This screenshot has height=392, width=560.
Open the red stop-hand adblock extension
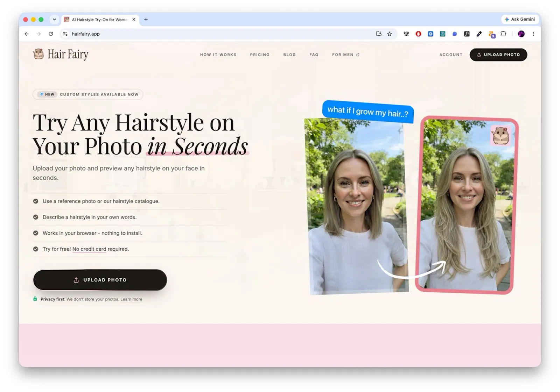click(418, 34)
